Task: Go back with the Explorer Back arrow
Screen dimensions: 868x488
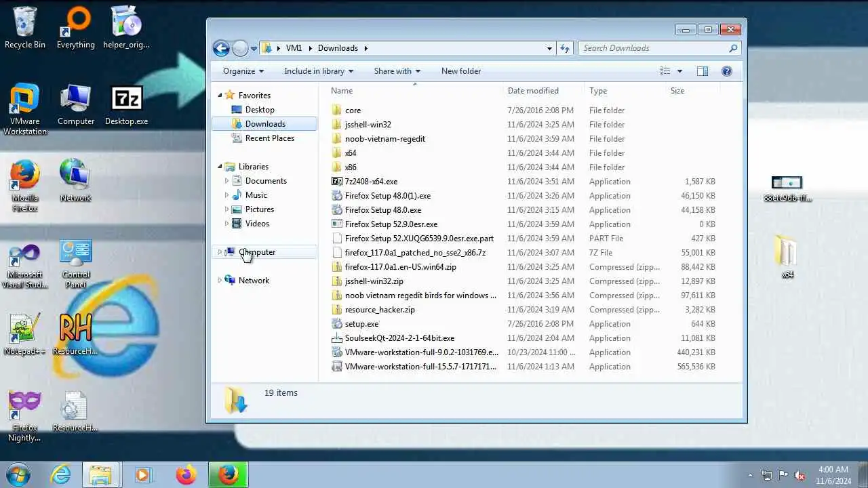Action: (221, 48)
